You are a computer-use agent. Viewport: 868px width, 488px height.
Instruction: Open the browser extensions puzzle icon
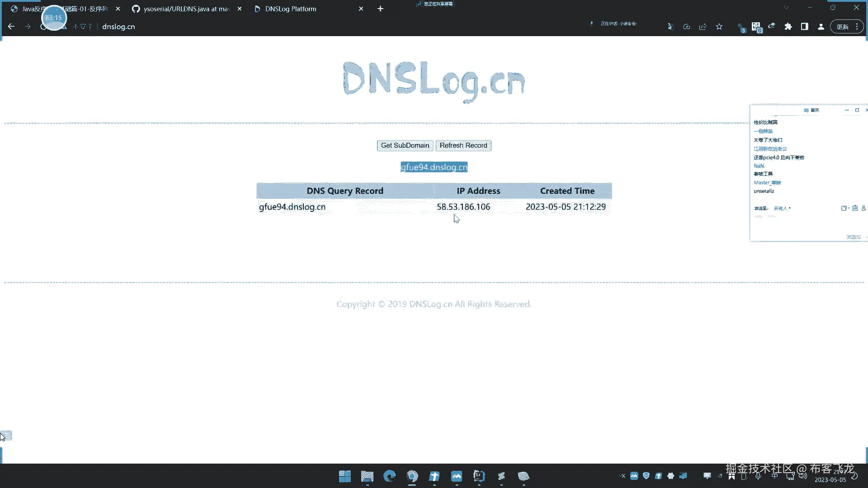click(788, 27)
